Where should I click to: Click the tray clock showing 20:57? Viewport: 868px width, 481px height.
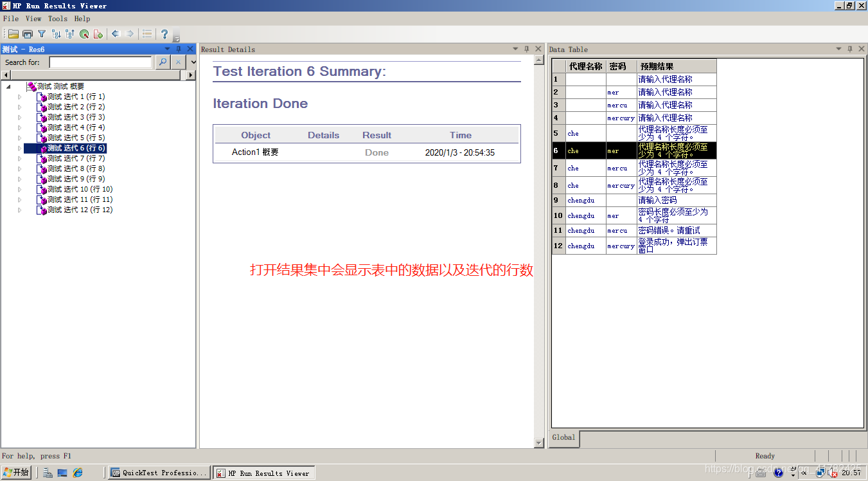coord(851,473)
